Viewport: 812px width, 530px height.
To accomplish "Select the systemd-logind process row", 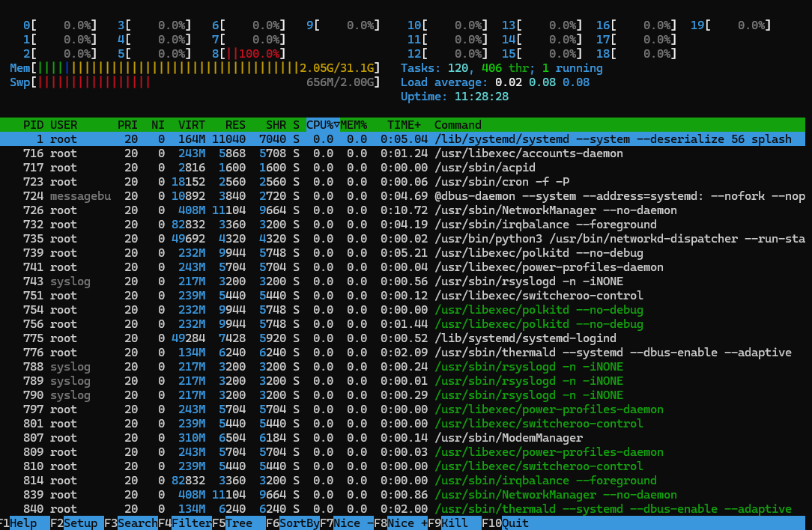I will [402, 338].
